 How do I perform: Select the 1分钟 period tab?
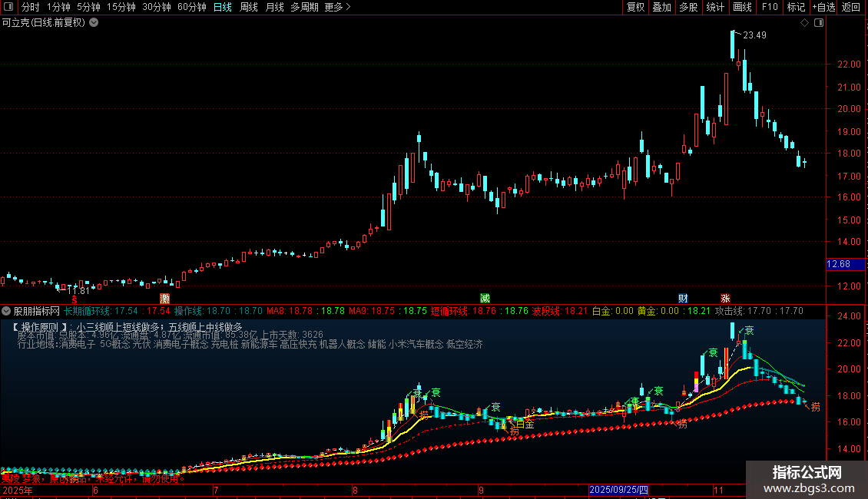(58, 7)
